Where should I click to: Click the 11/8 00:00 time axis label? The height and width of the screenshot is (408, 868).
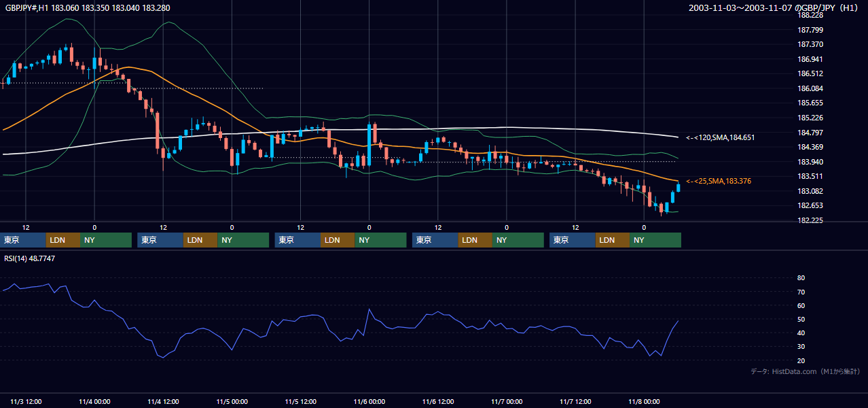(644, 402)
